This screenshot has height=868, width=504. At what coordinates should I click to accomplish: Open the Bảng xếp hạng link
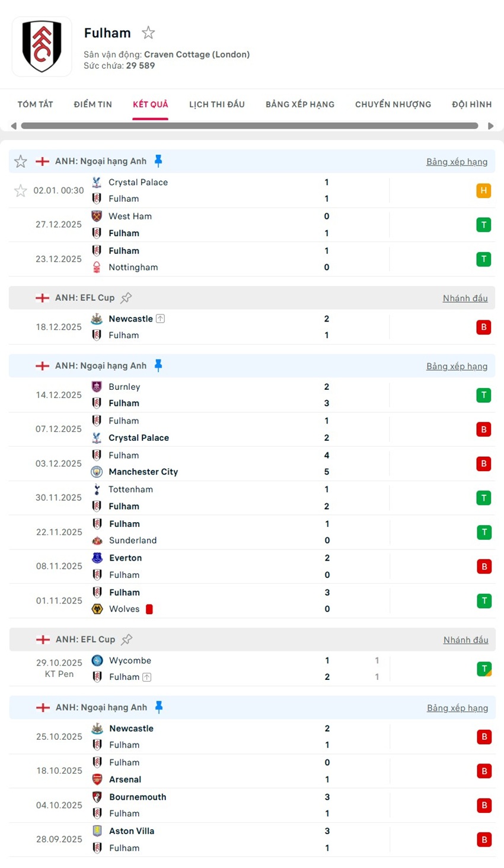pyautogui.click(x=457, y=161)
